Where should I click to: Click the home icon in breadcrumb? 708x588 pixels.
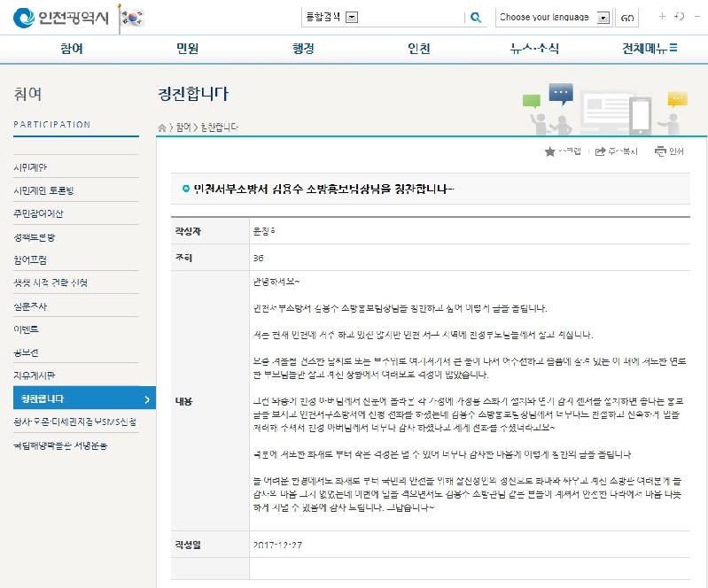click(161, 128)
